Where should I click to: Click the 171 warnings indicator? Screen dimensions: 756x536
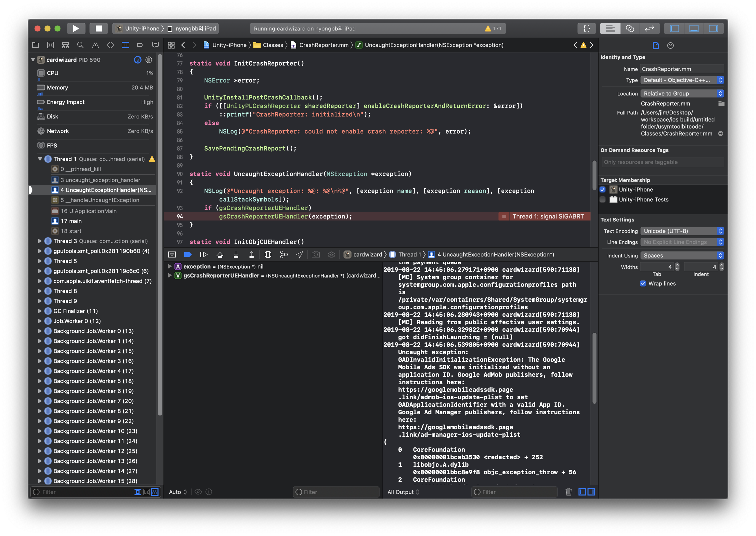(x=493, y=29)
